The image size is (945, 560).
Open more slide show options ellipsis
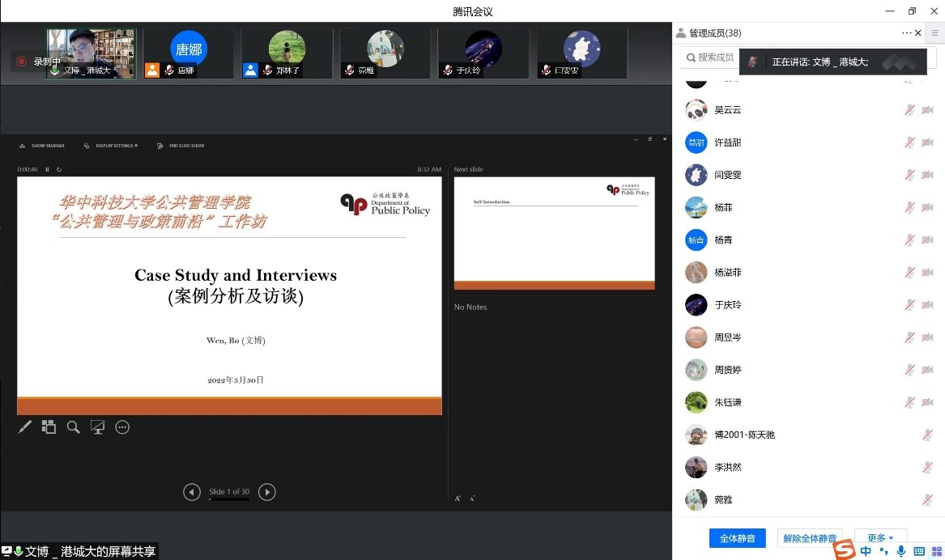[122, 427]
